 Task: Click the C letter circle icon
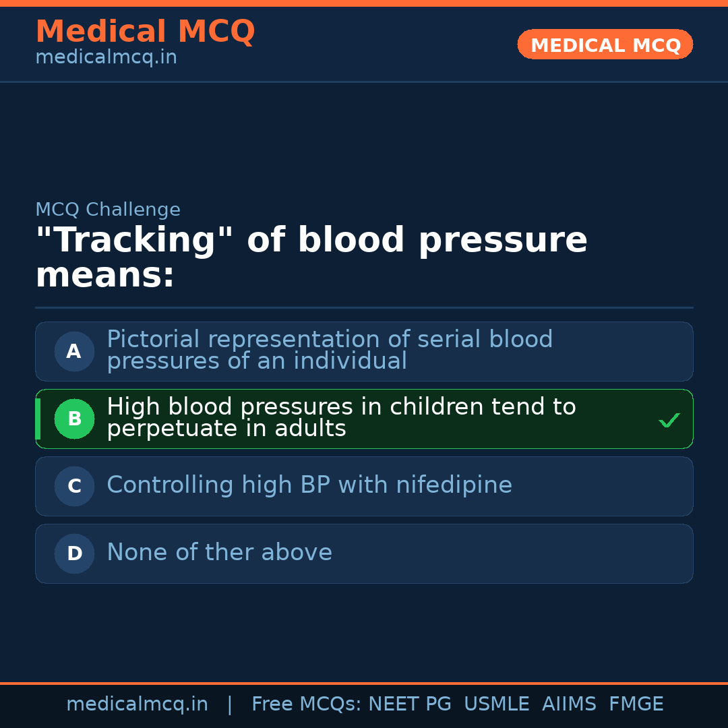pyautogui.click(x=74, y=486)
